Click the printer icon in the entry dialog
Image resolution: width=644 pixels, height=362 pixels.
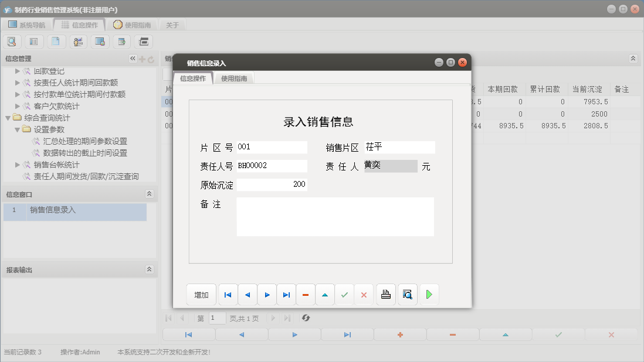point(385,294)
